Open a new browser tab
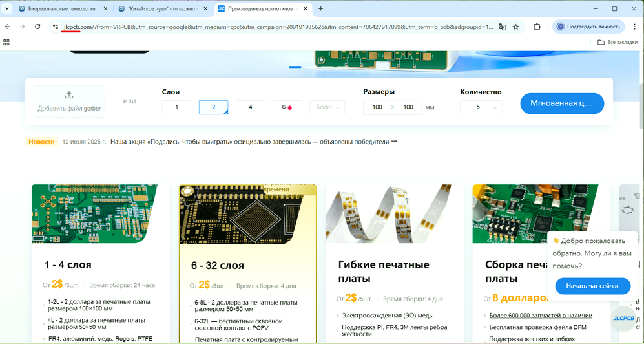The height and width of the screenshot is (344, 644). [321, 8]
